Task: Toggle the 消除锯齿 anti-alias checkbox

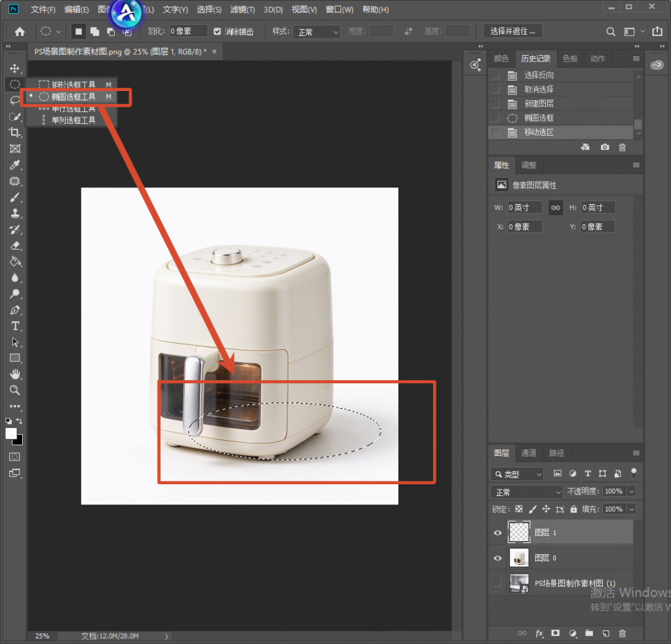Action: (218, 31)
